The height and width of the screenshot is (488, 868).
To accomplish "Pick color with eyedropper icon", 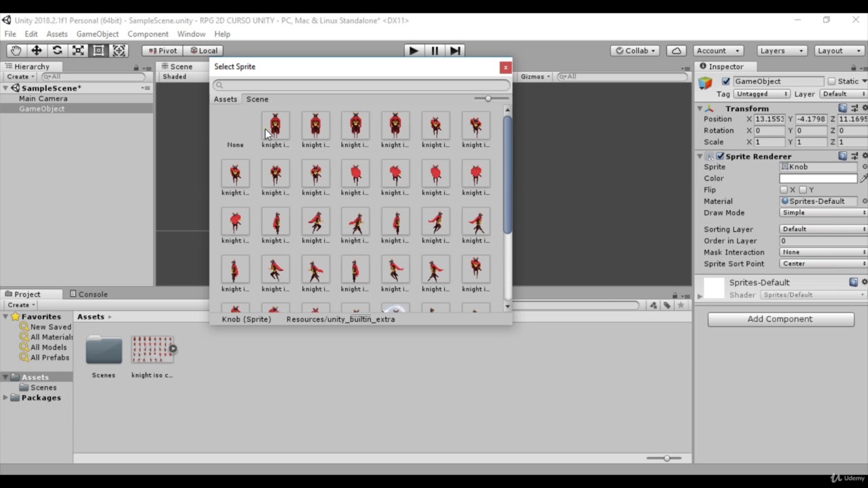I will 864,178.
